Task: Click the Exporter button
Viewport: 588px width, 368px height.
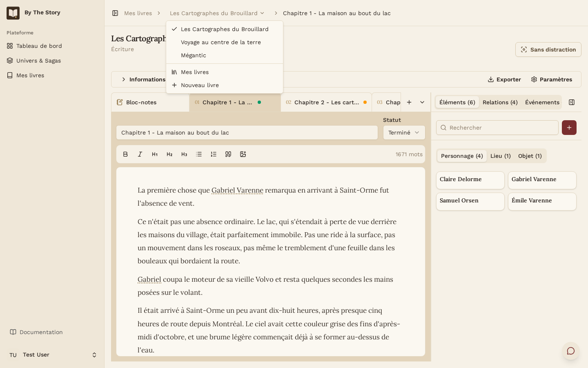Action: click(504, 79)
